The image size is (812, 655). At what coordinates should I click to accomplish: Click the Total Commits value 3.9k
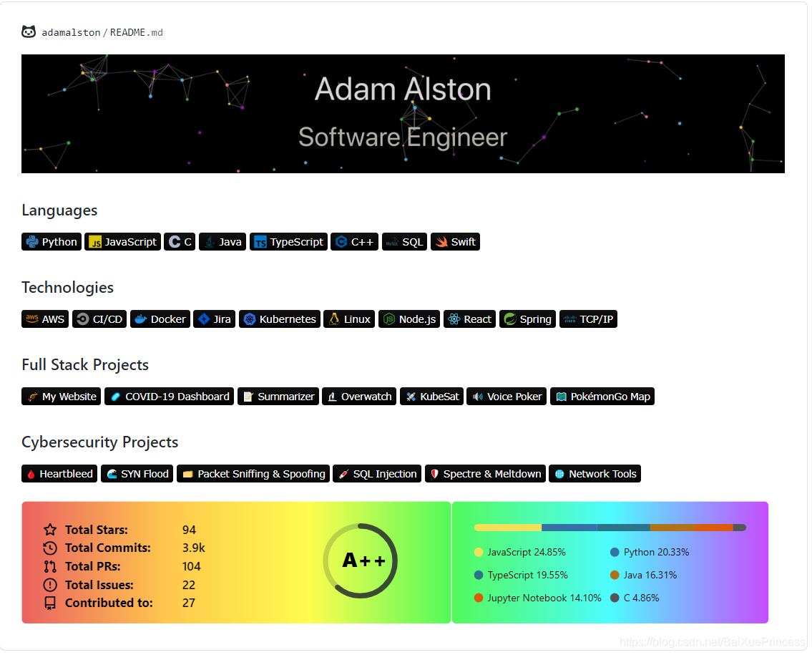(x=194, y=548)
